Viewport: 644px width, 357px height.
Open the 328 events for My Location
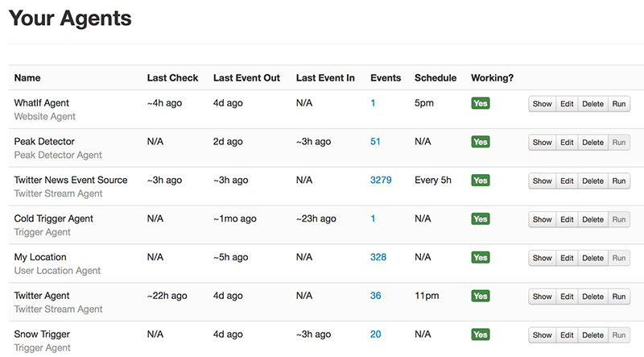pyautogui.click(x=378, y=257)
